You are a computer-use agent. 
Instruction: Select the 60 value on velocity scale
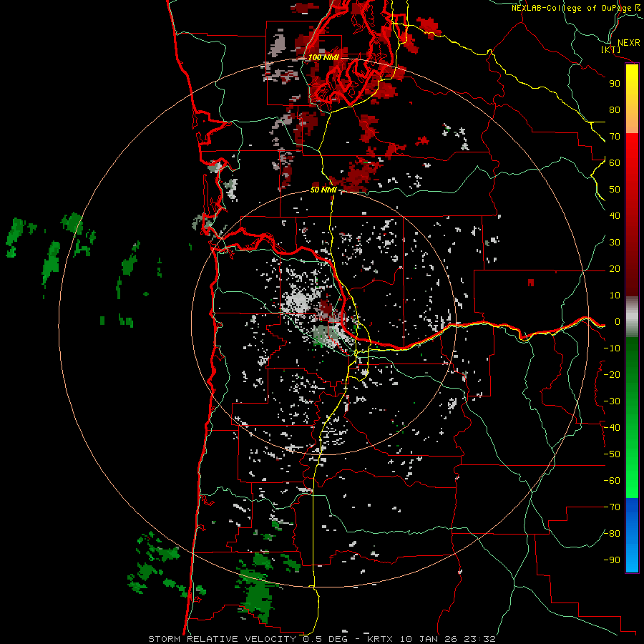(615, 162)
